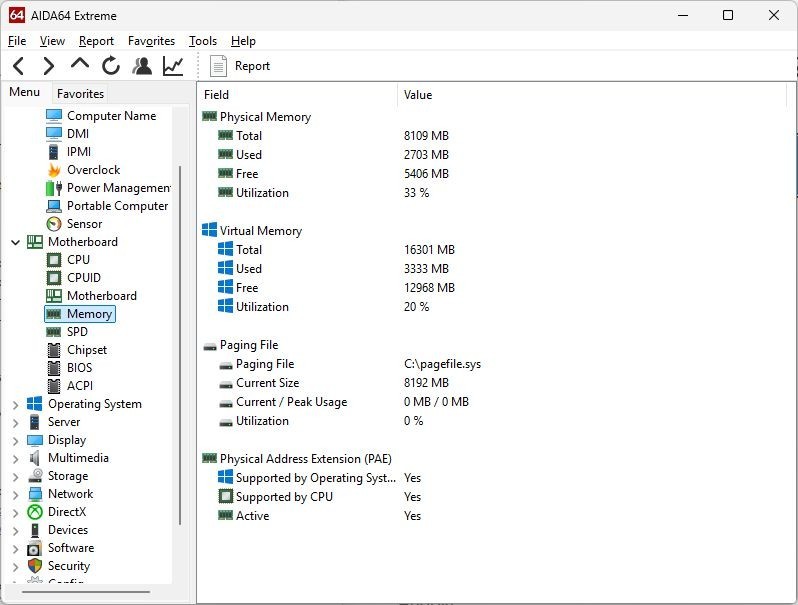Click the Report toolbar button label
The height and width of the screenshot is (605, 798).
point(252,66)
